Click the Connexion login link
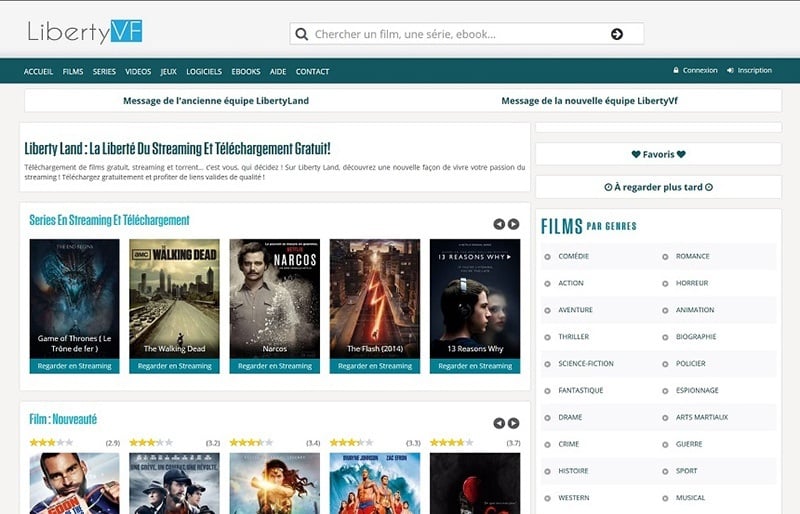The width and height of the screenshot is (800, 514). pos(695,70)
